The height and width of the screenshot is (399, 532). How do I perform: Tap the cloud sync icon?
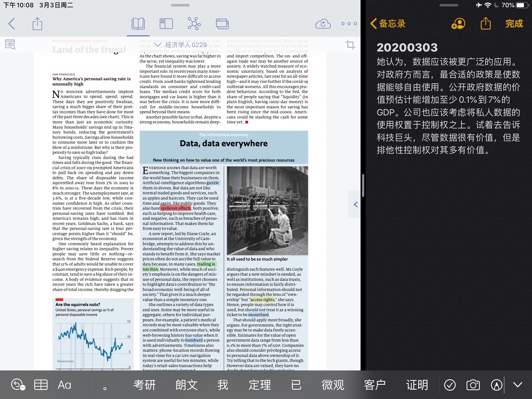click(323, 24)
